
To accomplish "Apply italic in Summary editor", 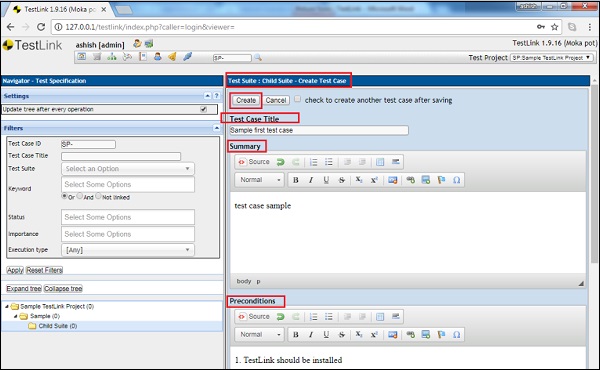I will tap(311, 180).
